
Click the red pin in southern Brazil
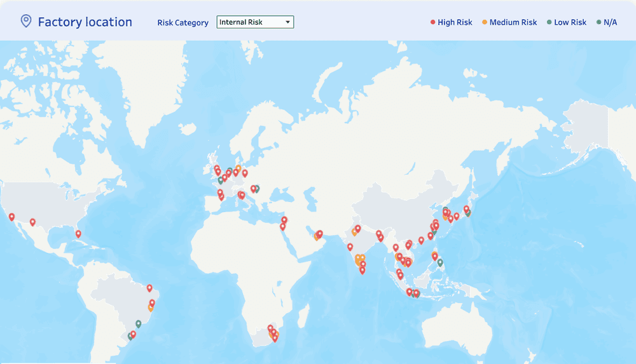point(133,334)
